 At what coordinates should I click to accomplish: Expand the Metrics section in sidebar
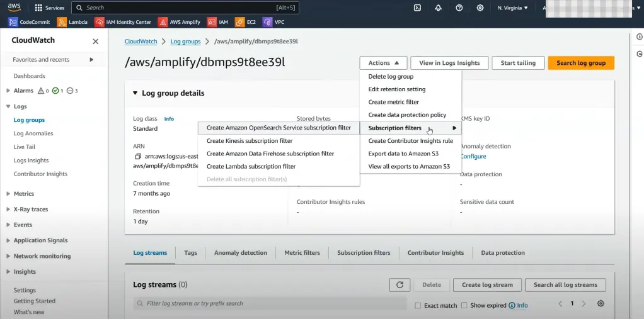tap(8, 194)
